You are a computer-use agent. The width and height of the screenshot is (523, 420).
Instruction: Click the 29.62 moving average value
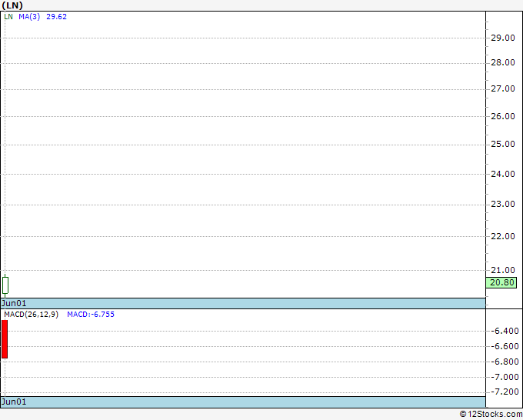pyautogui.click(x=56, y=17)
